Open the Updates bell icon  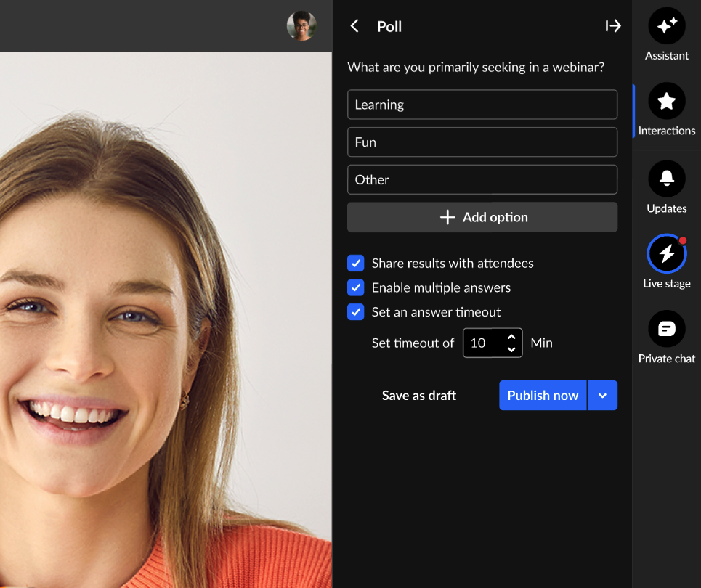click(x=666, y=179)
